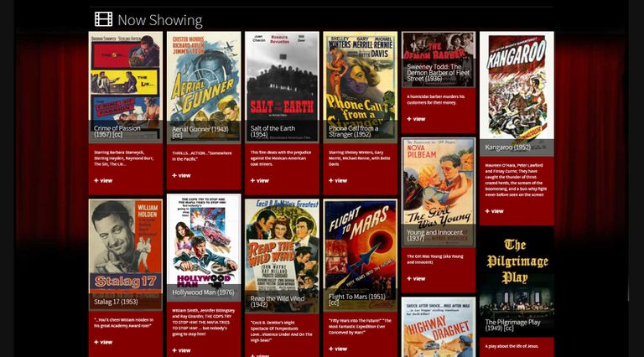Open the Reap the Wild Wind poster
This screenshot has width=644, height=357.
(282, 256)
